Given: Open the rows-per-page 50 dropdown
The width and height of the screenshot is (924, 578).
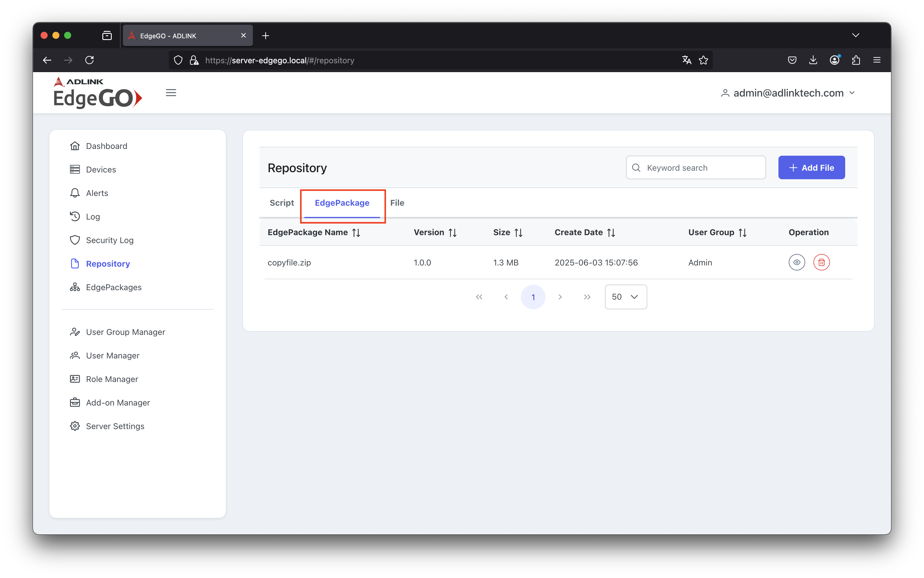Looking at the screenshot, I should [x=625, y=297].
